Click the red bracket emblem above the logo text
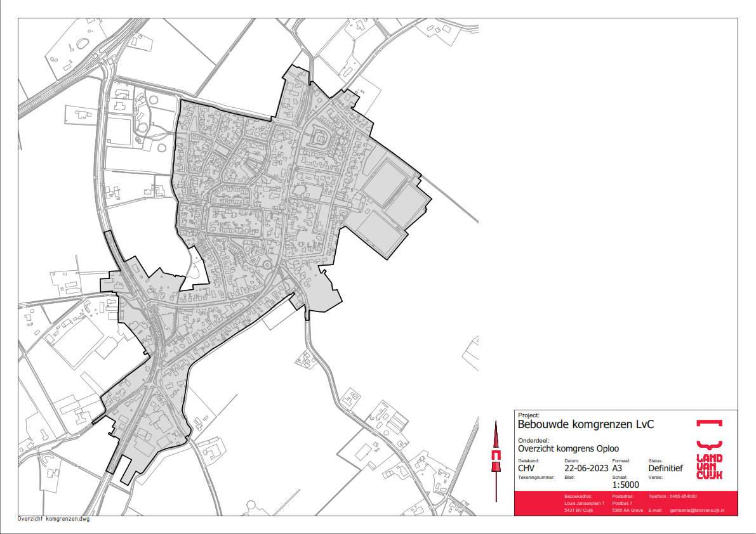756x534 pixels. tap(709, 423)
